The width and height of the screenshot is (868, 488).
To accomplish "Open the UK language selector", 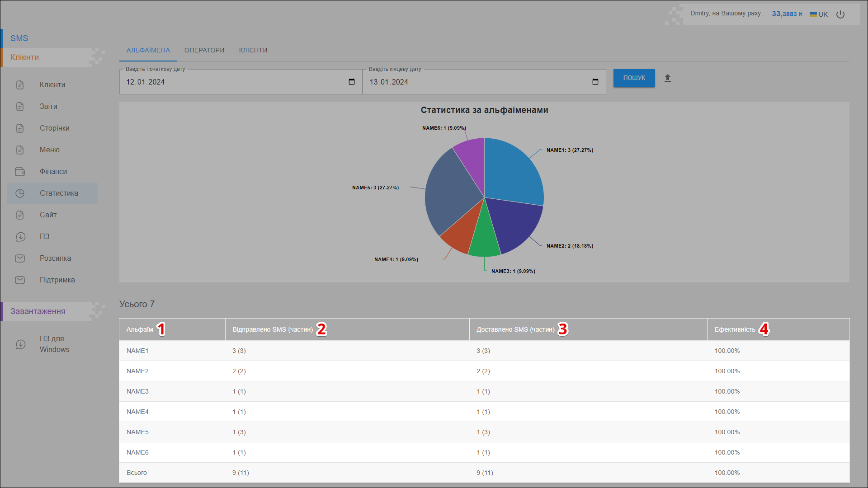I will click(818, 14).
